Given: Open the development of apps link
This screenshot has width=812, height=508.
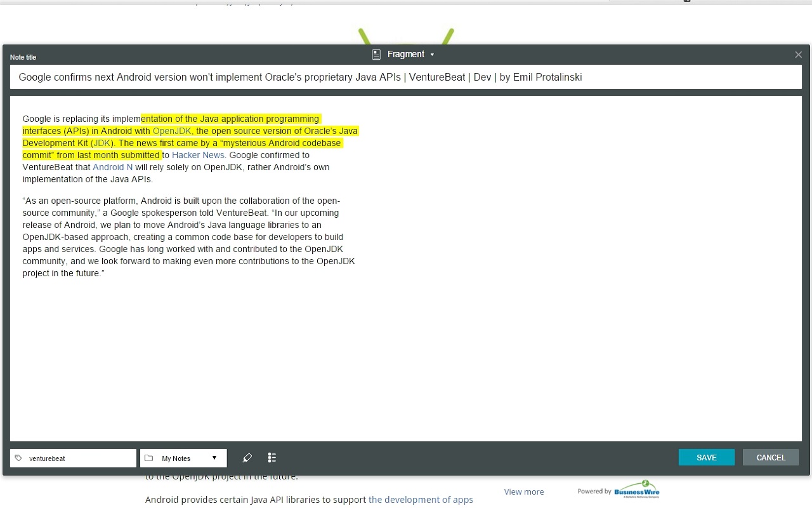Looking at the screenshot, I should (x=421, y=500).
